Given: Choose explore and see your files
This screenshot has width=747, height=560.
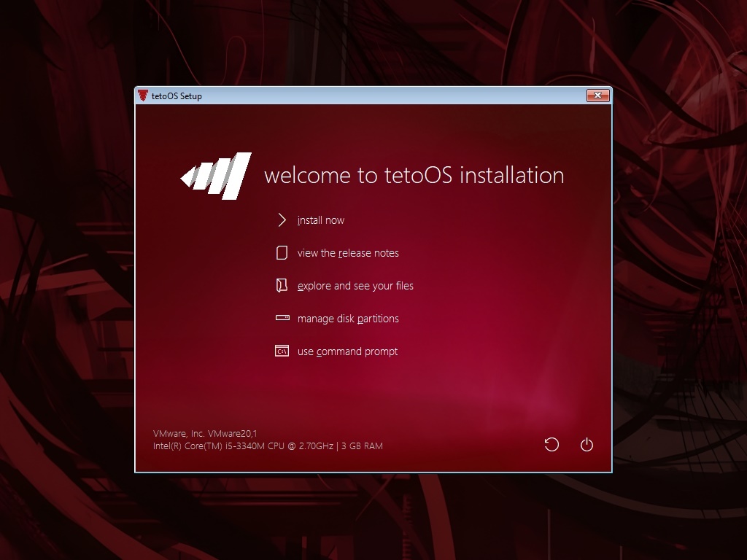Looking at the screenshot, I should click(355, 286).
